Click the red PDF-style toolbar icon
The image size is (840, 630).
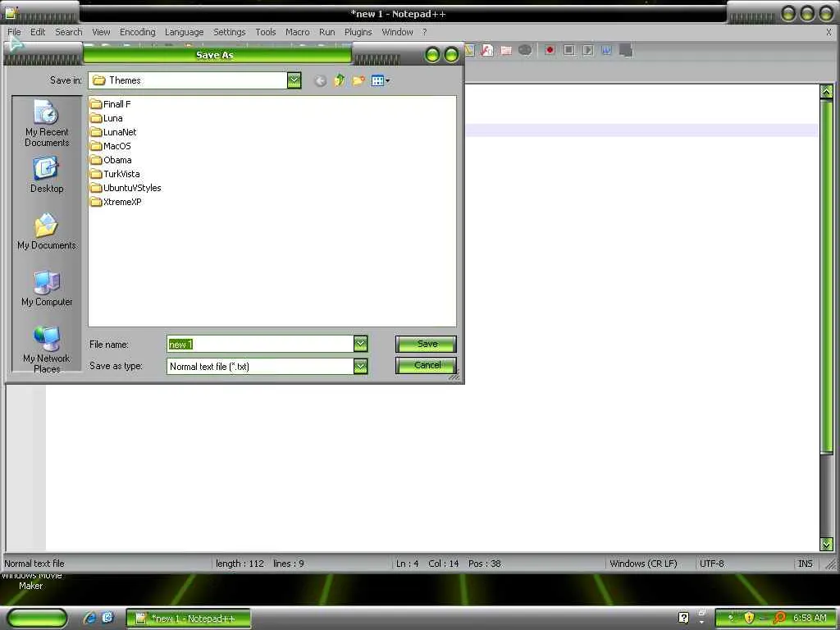coord(487,50)
